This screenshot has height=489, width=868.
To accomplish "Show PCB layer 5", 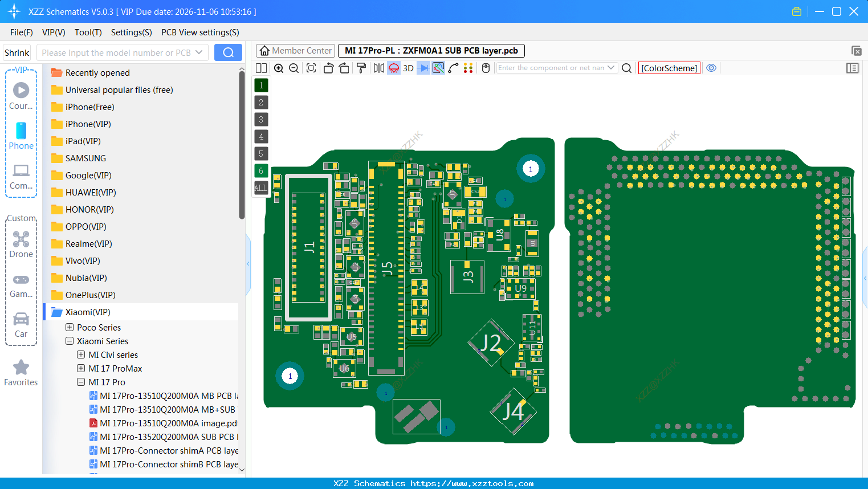I will pos(261,154).
